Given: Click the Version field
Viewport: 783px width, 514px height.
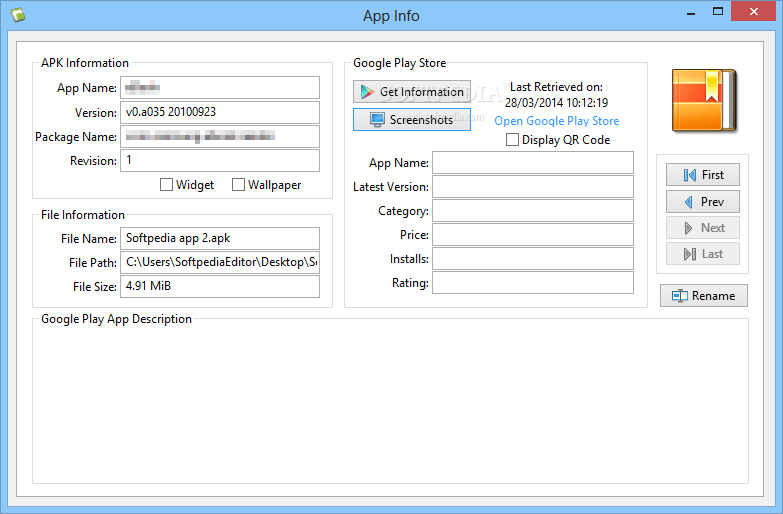Looking at the screenshot, I should coord(220,112).
